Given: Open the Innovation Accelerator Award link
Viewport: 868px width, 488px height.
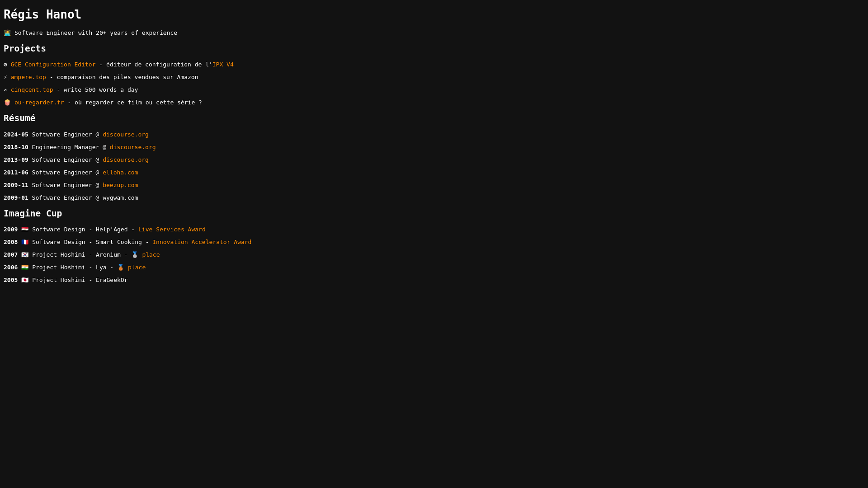Looking at the screenshot, I should (x=202, y=242).
